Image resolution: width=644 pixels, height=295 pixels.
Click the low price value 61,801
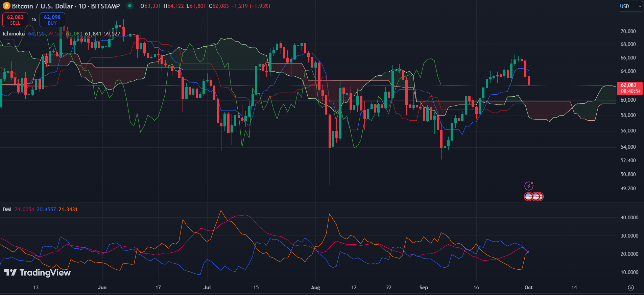198,6
